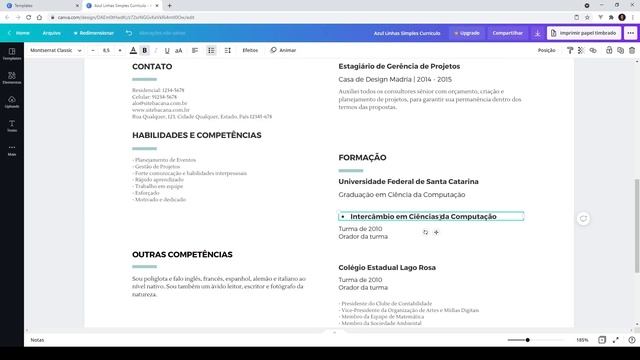Open the Uploads sidebar panel
Viewport: 640px width, 360px height.
(12, 102)
